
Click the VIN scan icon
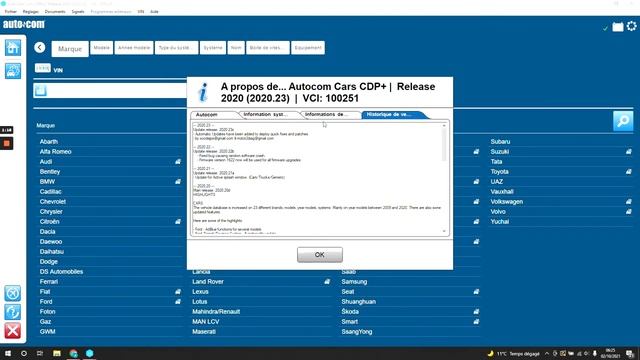point(42,68)
